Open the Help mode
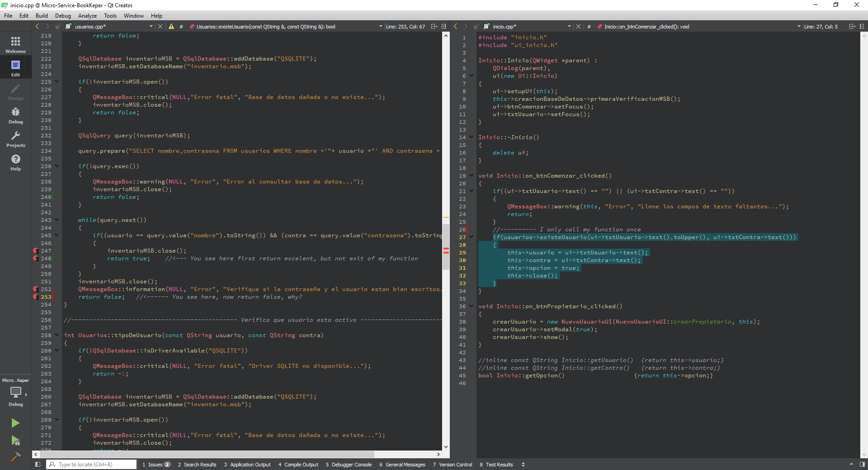This screenshot has height=470, width=868. pyautogui.click(x=15, y=162)
